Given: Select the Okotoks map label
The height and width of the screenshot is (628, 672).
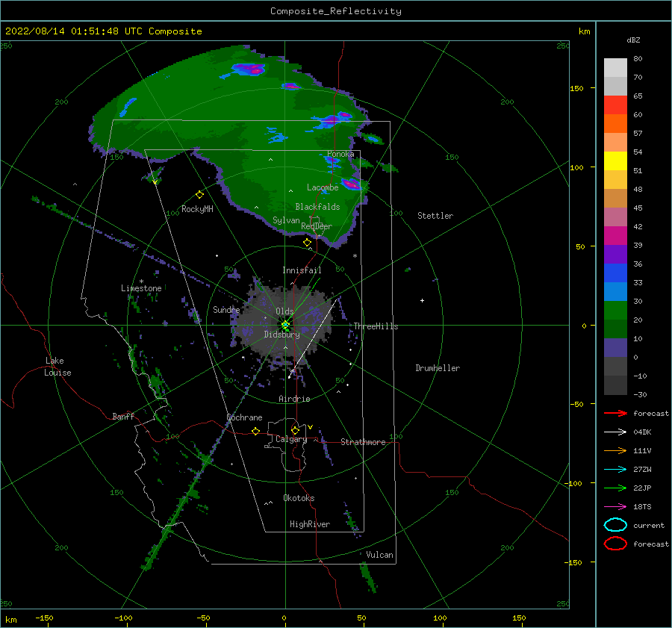Looking at the screenshot, I should pos(299,498).
